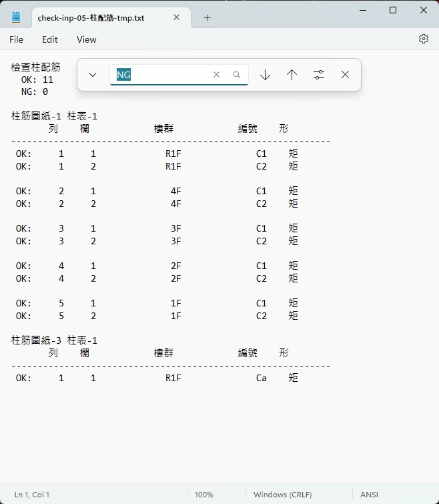Minimize the Notepad window
439x504 pixels.
point(363,10)
